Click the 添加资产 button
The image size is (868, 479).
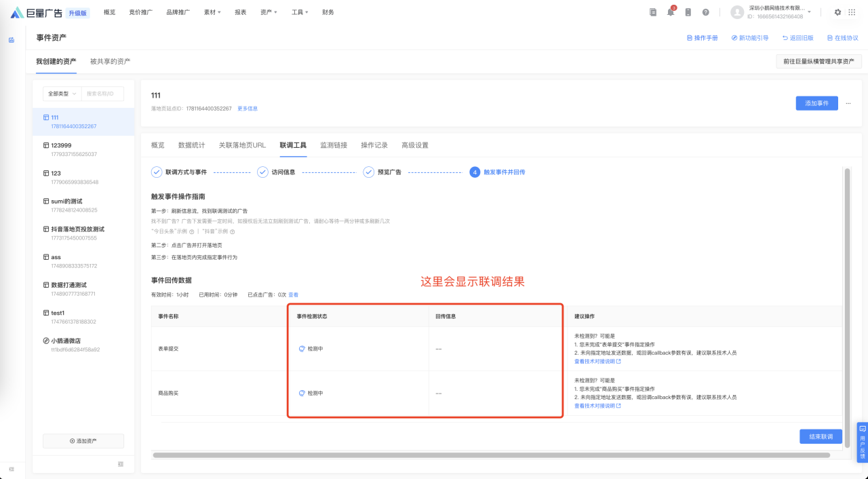(x=83, y=441)
